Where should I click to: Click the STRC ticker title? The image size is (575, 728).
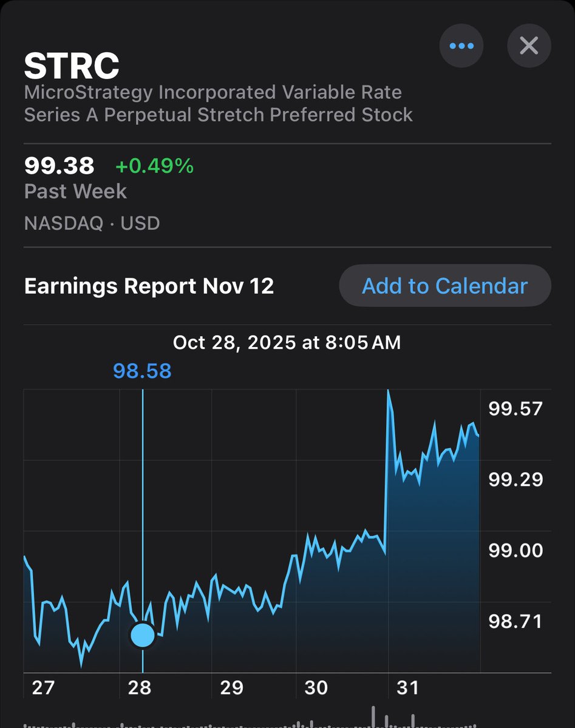pos(72,66)
